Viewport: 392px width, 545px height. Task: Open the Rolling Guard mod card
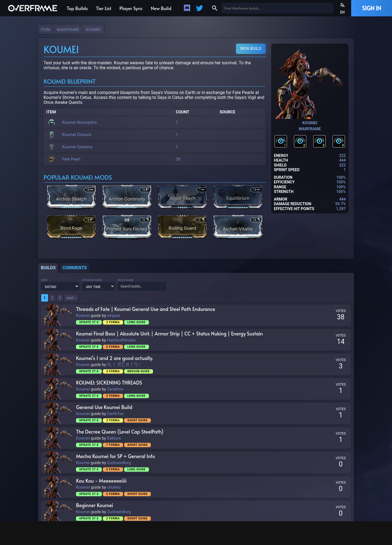click(x=182, y=227)
